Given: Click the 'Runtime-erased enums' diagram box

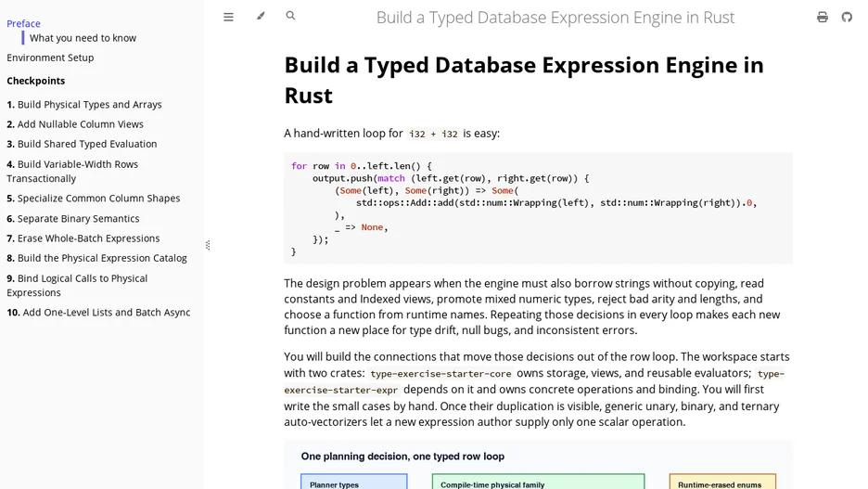Looking at the screenshot, I should click(x=722, y=482).
